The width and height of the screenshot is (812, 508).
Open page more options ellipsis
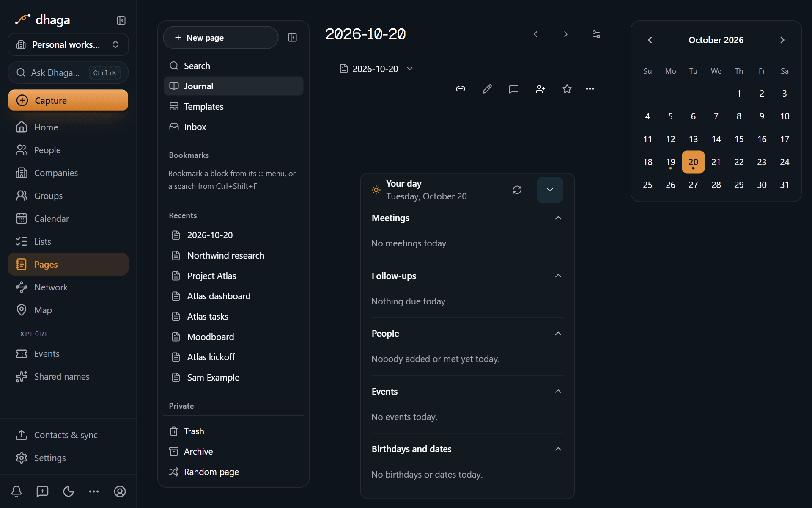click(590, 89)
